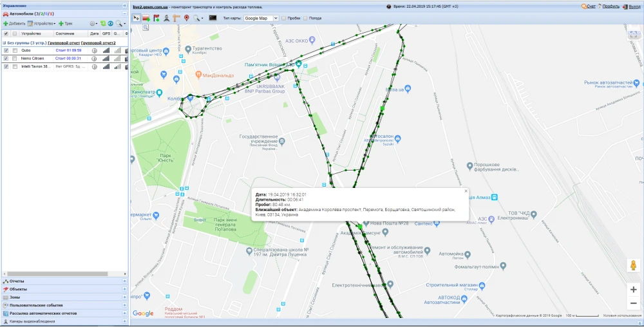
Task: Open the Групповой отчет link
Action: coord(64,42)
